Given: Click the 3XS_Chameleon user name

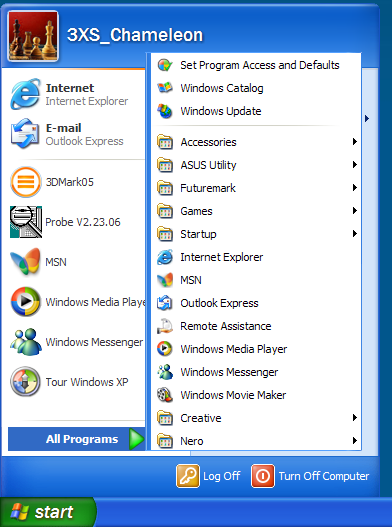Looking at the screenshot, I should point(135,35).
